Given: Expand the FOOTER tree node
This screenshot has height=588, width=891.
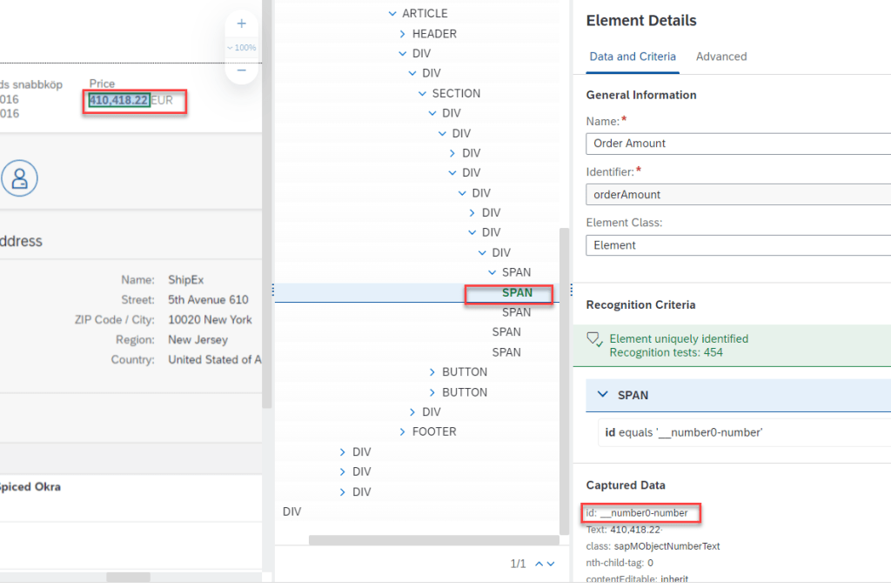Looking at the screenshot, I should (x=403, y=432).
